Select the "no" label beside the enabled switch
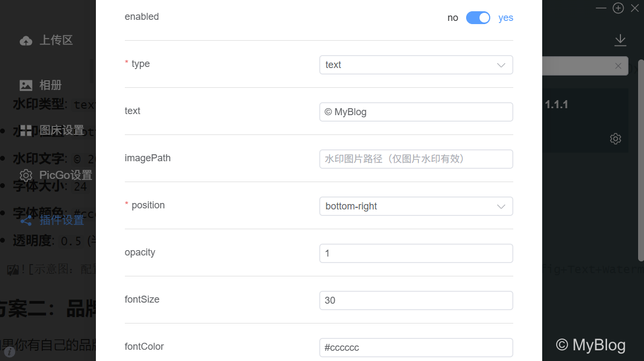Image resolution: width=644 pixels, height=361 pixels. point(453,18)
